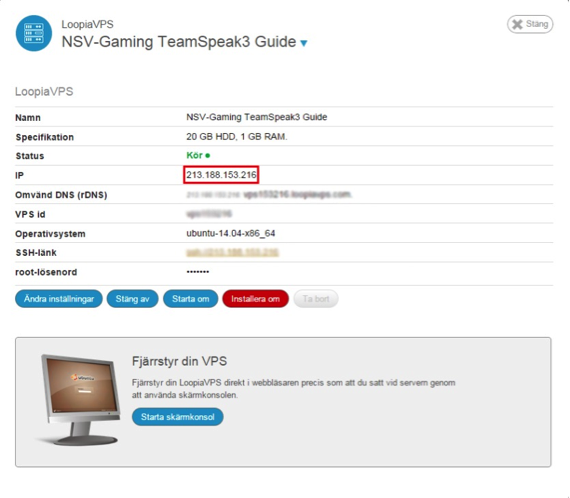
Task: Click the NSV-Gaming TeamSpeak3 Guide title text
Action: click(x=179, y=42)
